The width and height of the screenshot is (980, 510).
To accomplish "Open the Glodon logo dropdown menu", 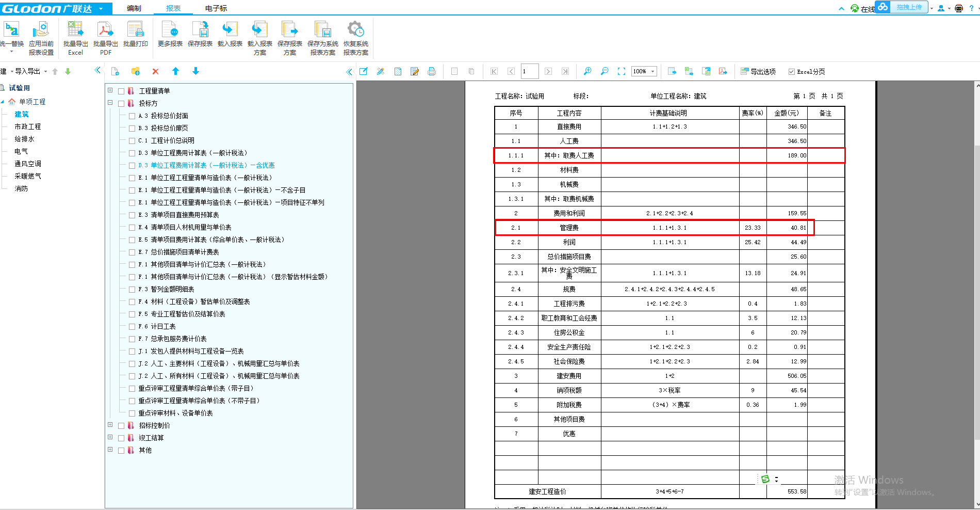I will (x=101, y=9).
